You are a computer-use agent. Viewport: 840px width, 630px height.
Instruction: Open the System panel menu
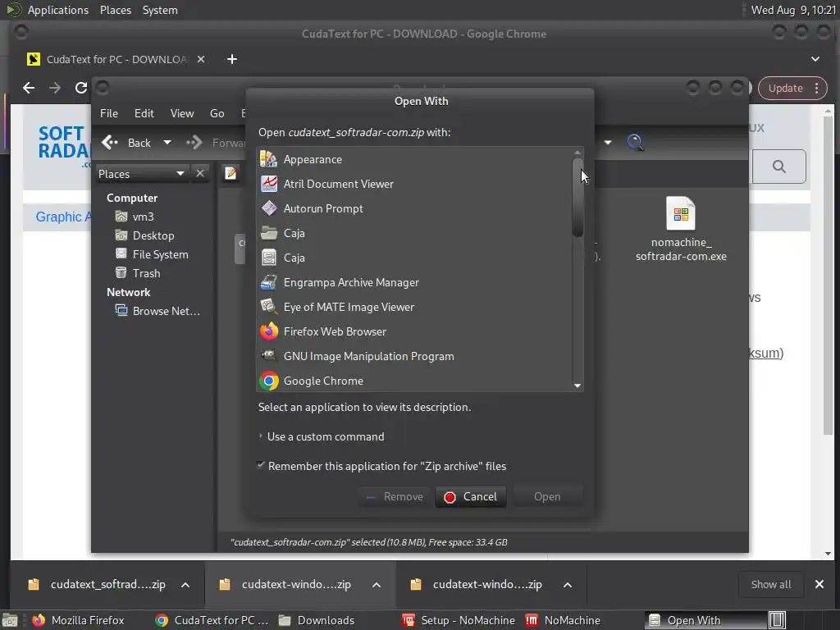[160, 10]
